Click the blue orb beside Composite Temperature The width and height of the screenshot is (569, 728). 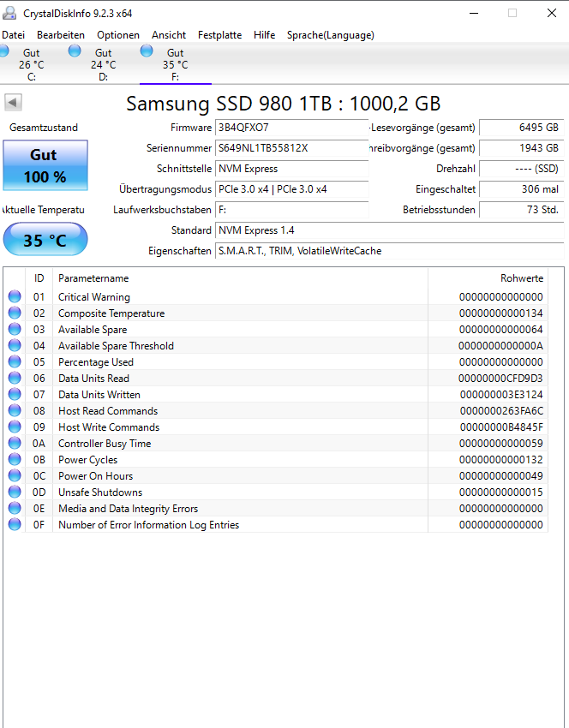click(x=15, y=313)
